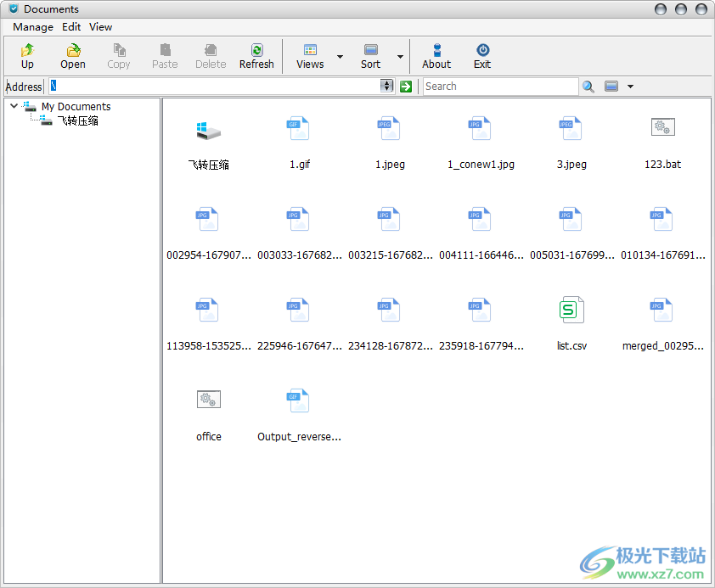715x588 pixels.
Task: Open the Sort dropdown arrow
Action: click(x=399, y=56)
